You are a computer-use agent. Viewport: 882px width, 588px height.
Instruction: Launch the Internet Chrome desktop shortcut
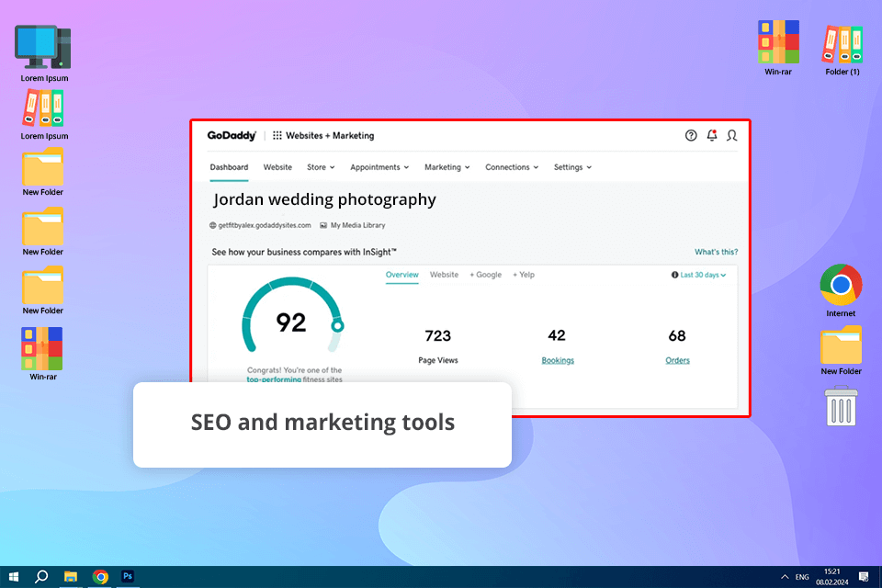841,285
